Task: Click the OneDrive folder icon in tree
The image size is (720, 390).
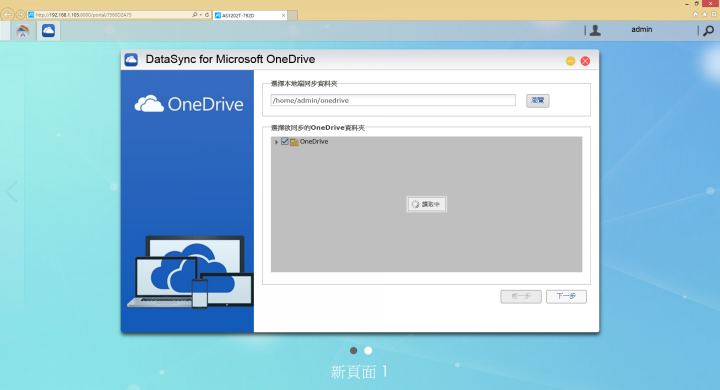Action: click(294, 142)
